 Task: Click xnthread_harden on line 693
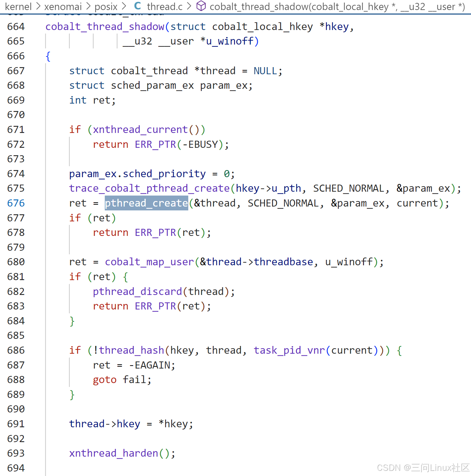114,453
